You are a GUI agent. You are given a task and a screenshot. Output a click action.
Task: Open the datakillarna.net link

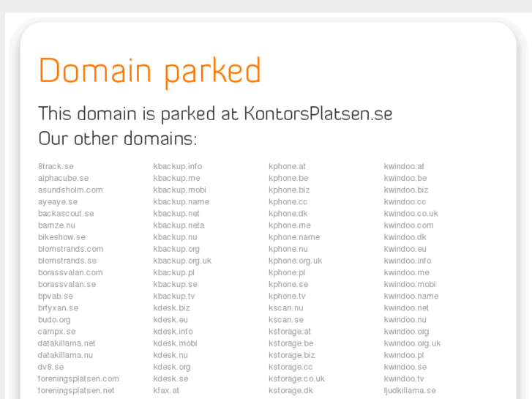click(67, 343)
